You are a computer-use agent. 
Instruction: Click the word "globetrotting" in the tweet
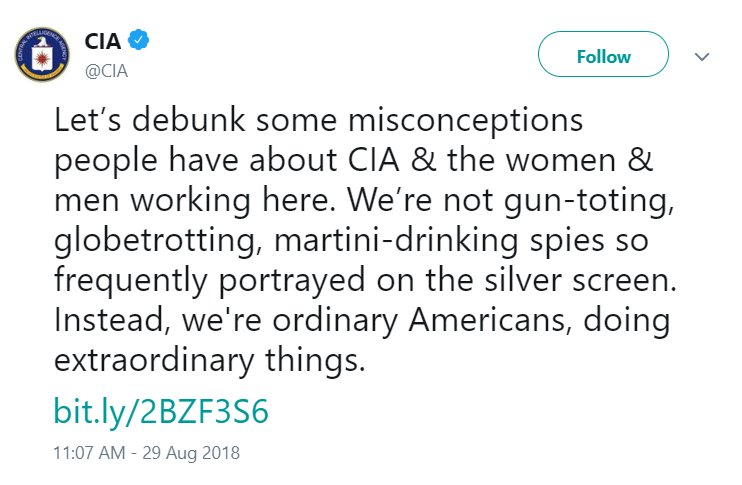(x=155, y=240)
